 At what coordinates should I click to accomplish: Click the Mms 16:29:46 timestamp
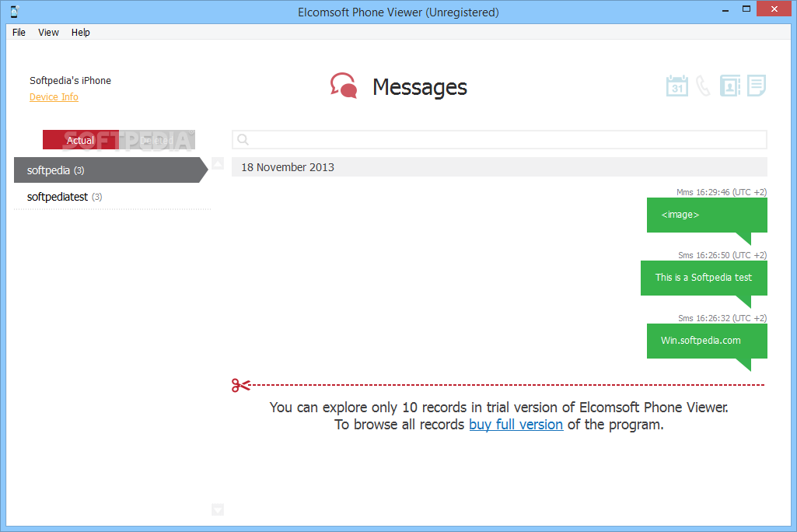(x=722, y=192)
